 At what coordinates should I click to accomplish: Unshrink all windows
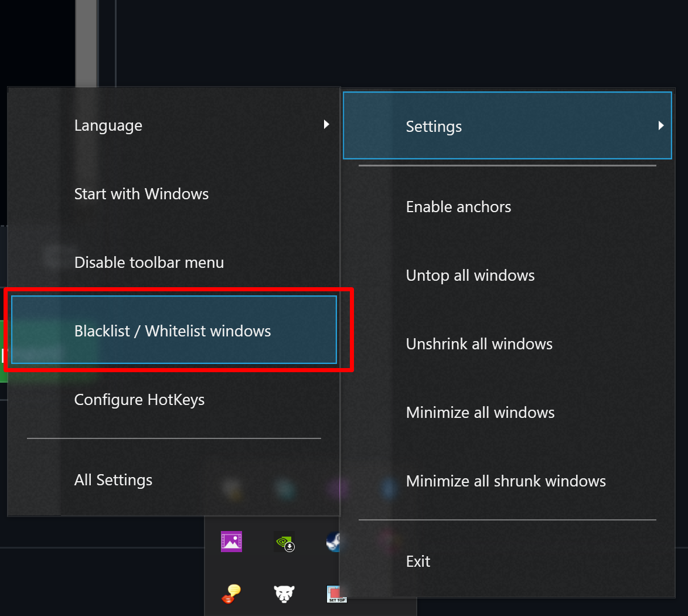(479, 343)
